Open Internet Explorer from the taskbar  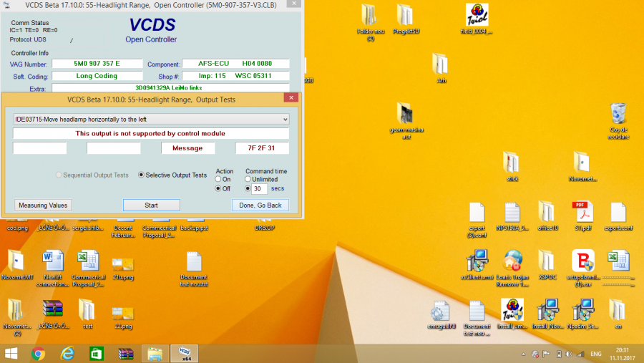pos(68,353)
